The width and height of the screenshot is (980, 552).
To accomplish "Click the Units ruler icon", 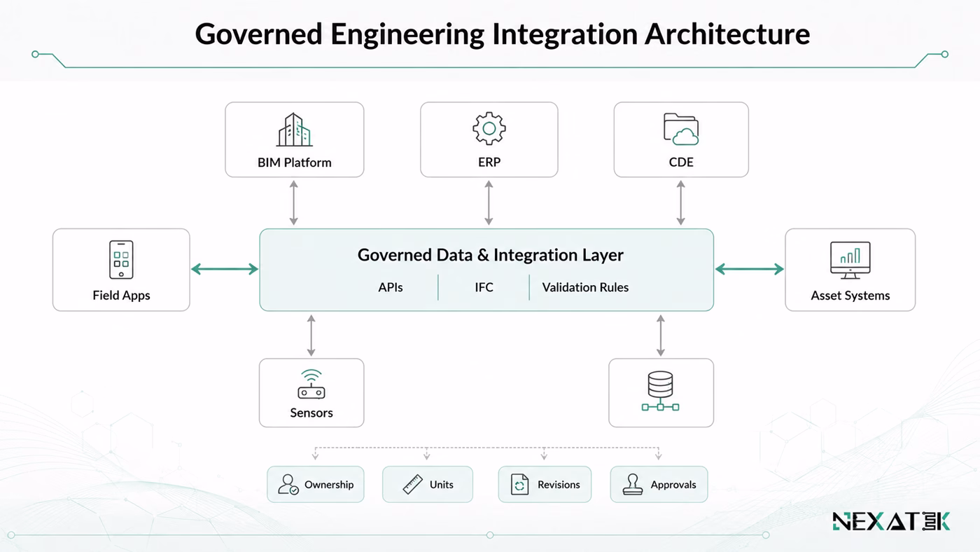I will click(413, 484).
